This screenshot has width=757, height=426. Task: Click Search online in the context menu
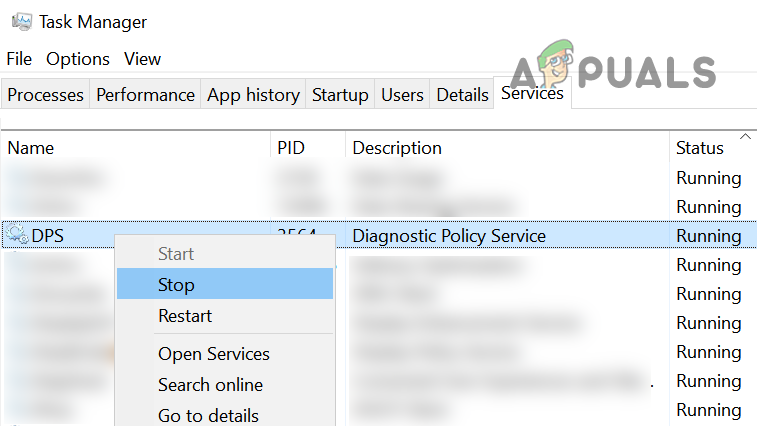[210, 385]
